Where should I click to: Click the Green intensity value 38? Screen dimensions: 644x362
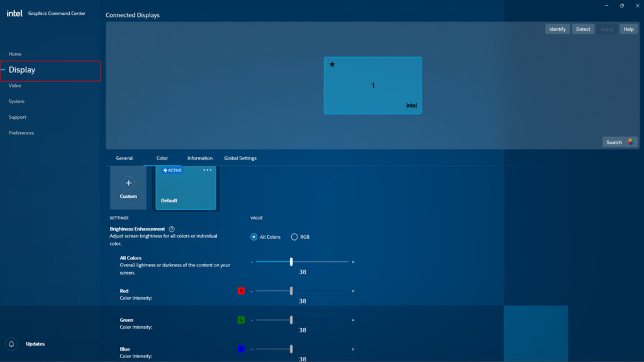tap(303, 331)
